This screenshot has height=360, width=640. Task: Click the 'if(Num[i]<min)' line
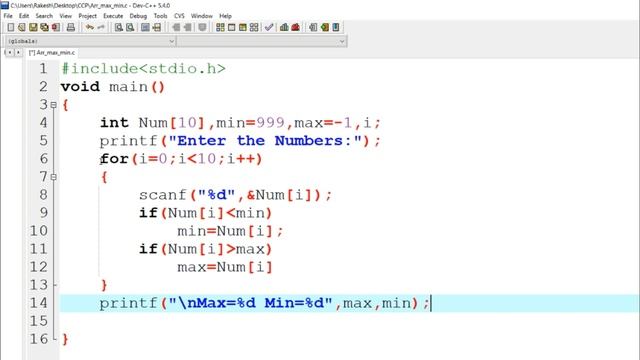point(205,213)
